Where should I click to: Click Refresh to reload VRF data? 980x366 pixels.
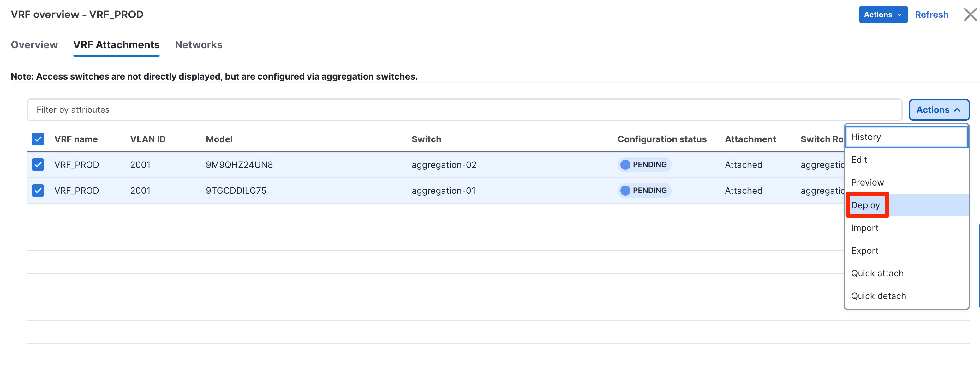[932, 15]
